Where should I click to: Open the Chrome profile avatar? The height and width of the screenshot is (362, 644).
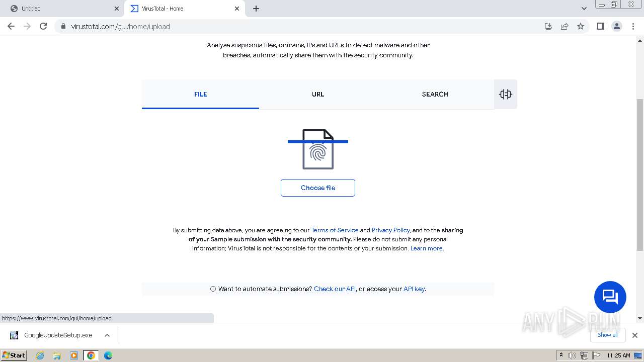[x=617, y=26]
